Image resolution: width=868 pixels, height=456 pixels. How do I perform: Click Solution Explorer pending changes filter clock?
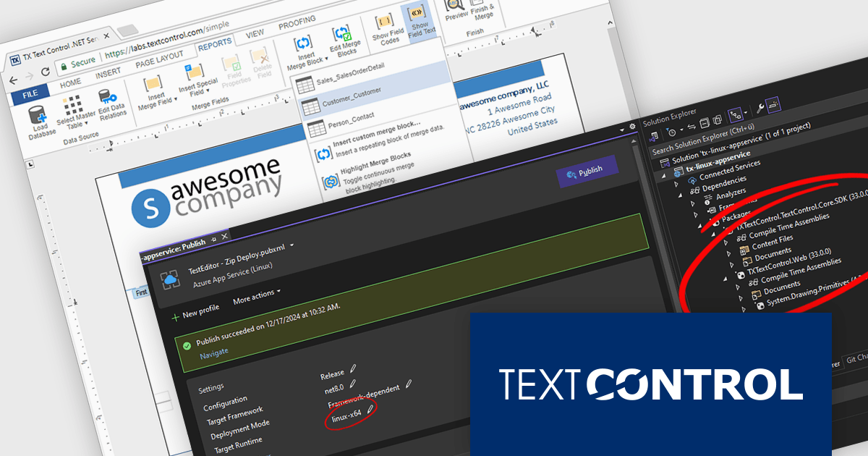(x=671, y=132)
